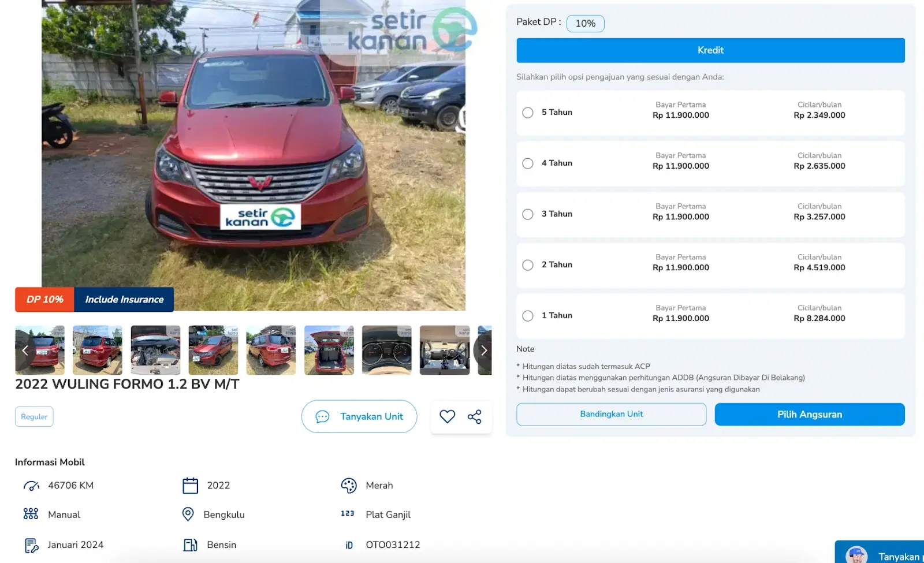Switch to the Kredit tab
Screen dimensions: 924x563
[x=710, y=50]
